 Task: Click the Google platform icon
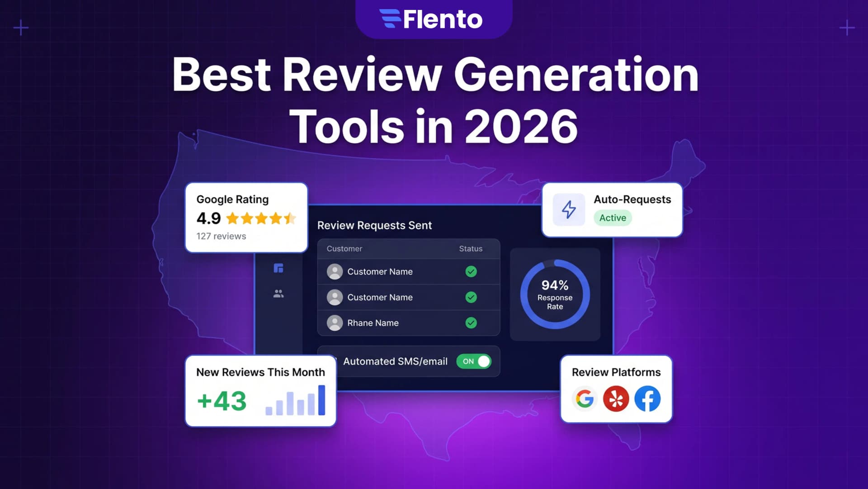(x=585, y=399)
